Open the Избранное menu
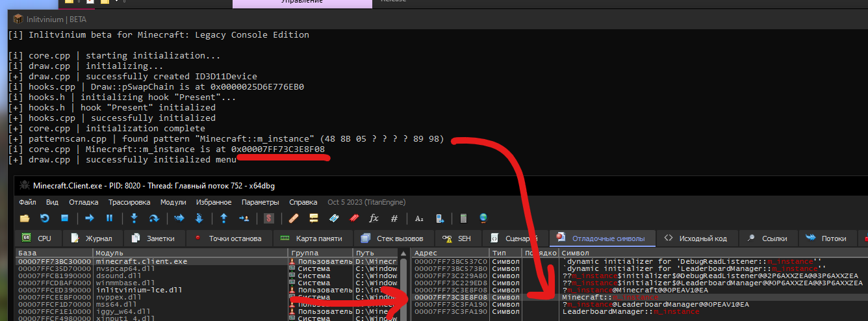 (x=214, y=202)
